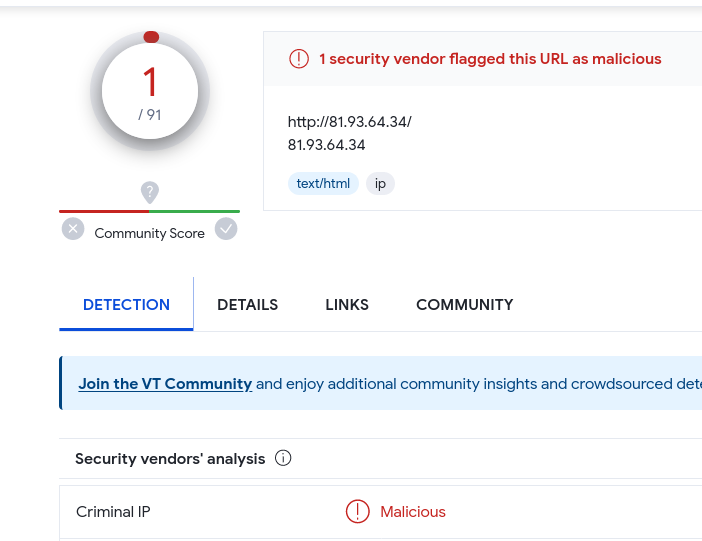
Task: Vote harmless with the checkmark icon
Action: coord(226,229)
